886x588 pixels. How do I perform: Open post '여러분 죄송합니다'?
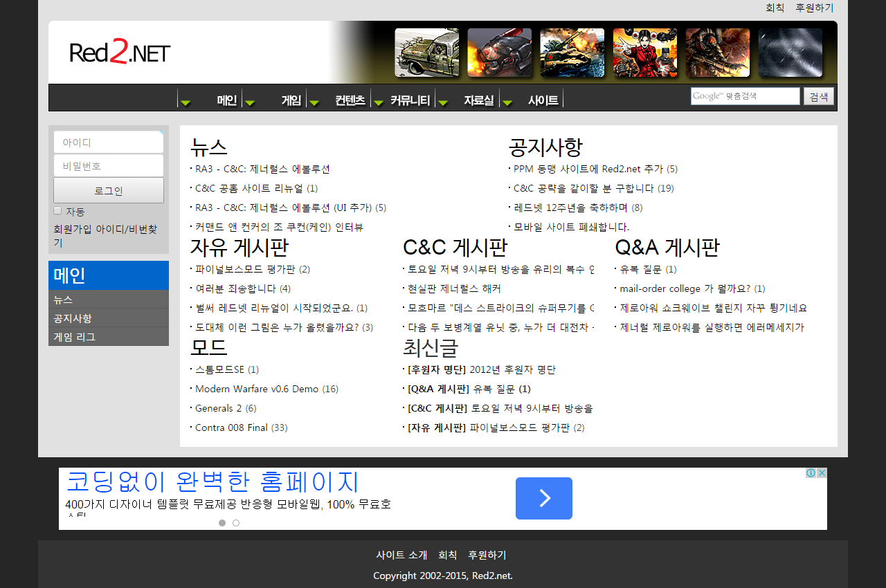(236, 288)
